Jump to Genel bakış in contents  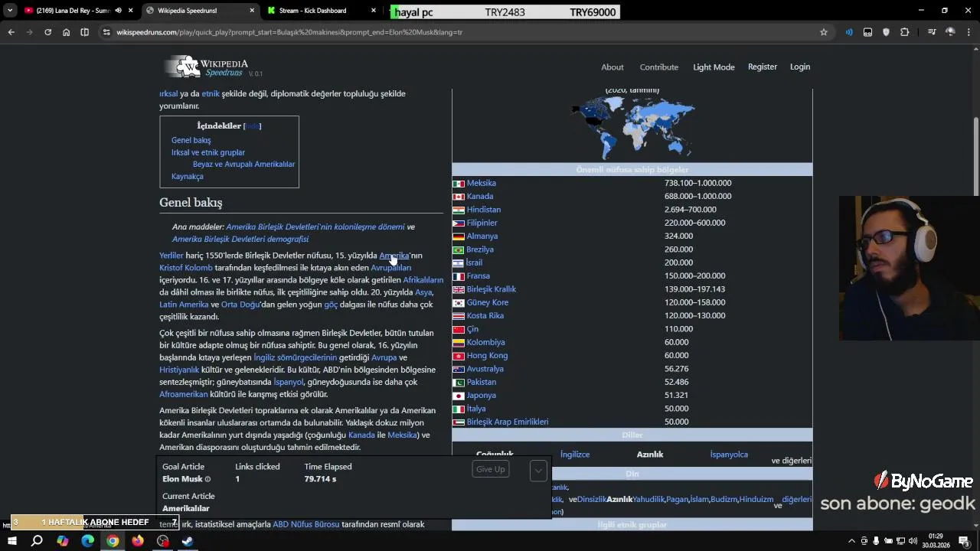(x=191, y=140)
